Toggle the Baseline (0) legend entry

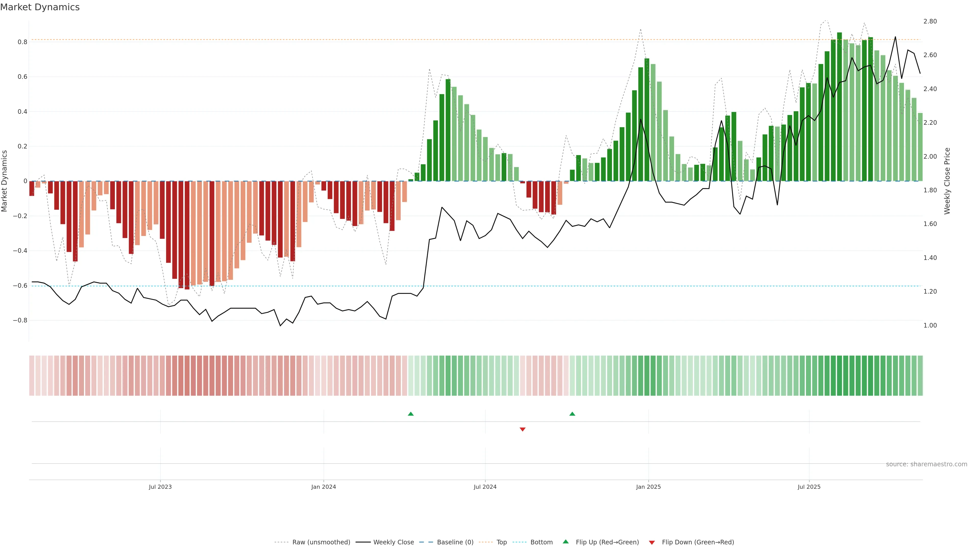click(x=455, y=542)
